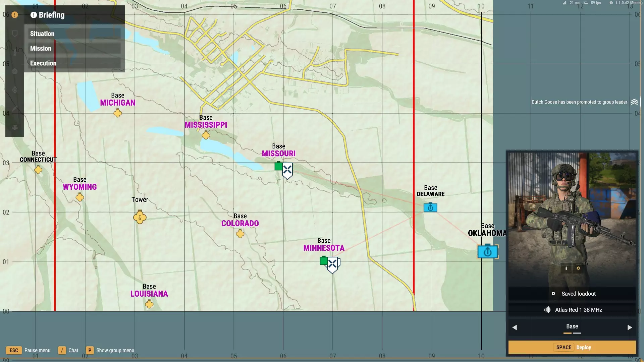This screenshot has height=362, width=644.
Task: Click the Tower marker icon
Action: (x=140, y=217)
